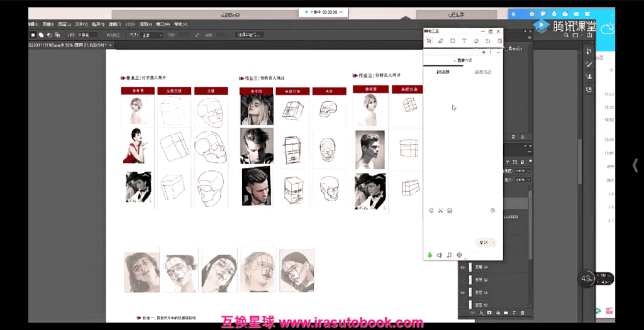Hide layer 图层 11 with its eye icon
644x330 pixels.
[463, 293]
